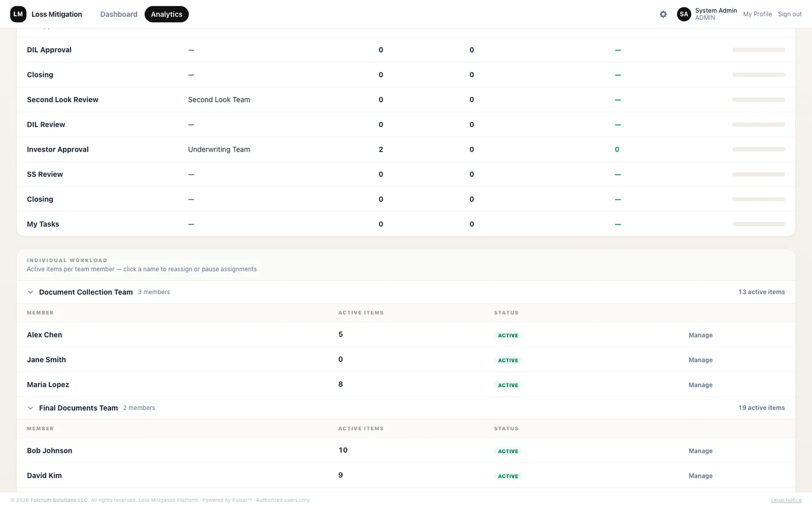Click the SA user avatar

coord(684,14)
